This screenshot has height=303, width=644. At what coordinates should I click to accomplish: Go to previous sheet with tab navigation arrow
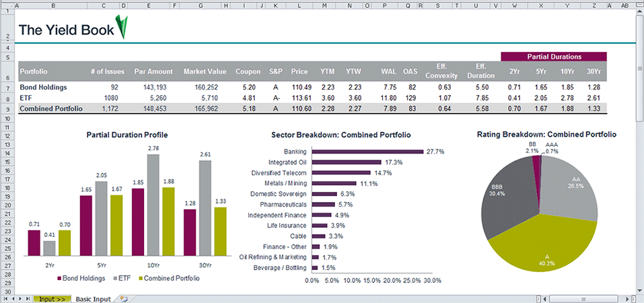click(12, 300)
